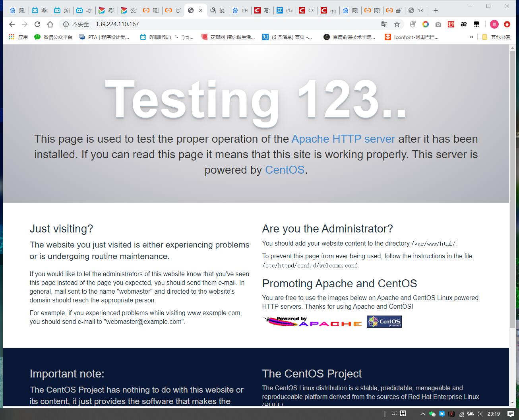Viewport: 519px width, 420px height.
Task: Open the 其他书签 bookmarks folder
Action: [496, 37]
